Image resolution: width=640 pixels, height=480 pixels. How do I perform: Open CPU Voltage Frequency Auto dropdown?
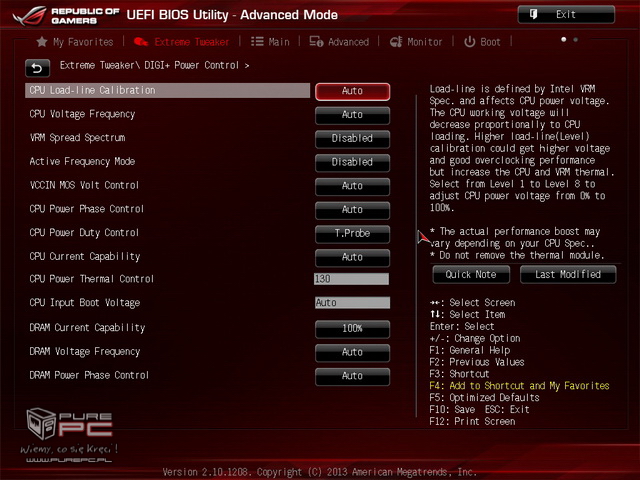coord(352,115)
